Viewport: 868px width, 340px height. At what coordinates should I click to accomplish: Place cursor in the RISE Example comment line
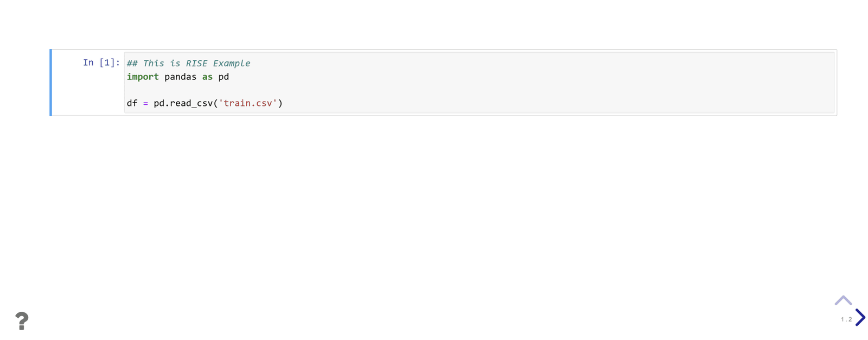click(188, 64)
